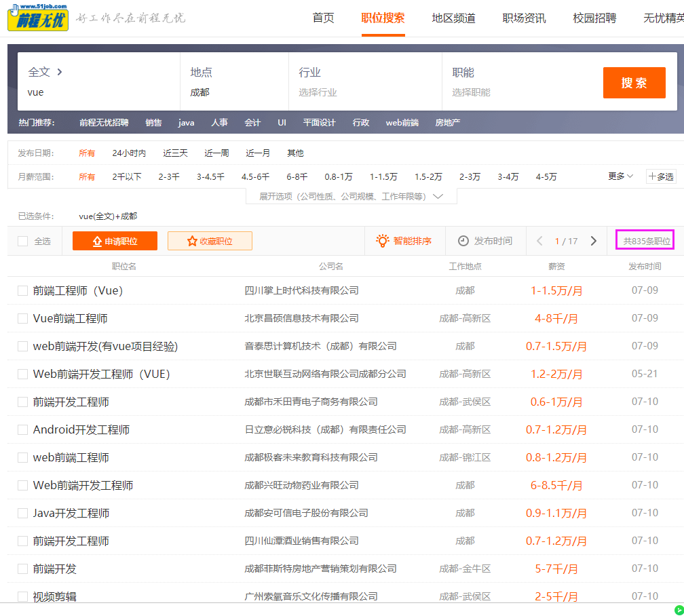Screen dimensions: 684x616
Task: Open the 职场资讯 nav tab
Action: pos(524,18)
